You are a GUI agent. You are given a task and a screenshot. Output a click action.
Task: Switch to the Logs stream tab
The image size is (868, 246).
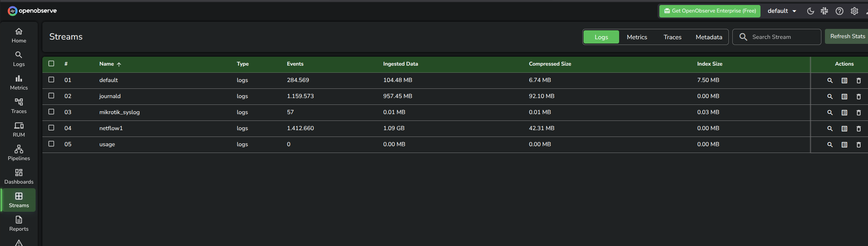601,37
